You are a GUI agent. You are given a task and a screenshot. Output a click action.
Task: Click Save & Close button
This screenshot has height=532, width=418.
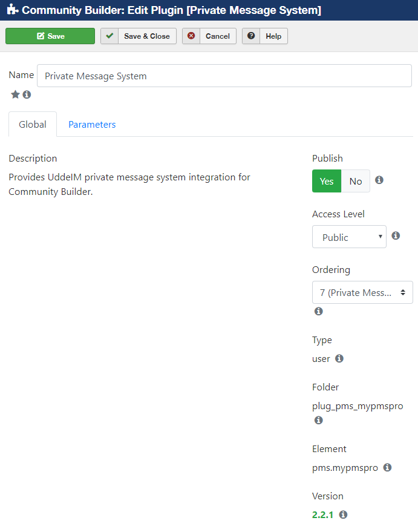click(139, 36)
